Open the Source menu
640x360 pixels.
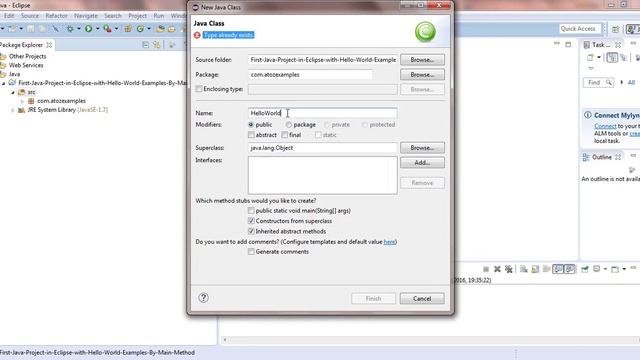[30, 16]
